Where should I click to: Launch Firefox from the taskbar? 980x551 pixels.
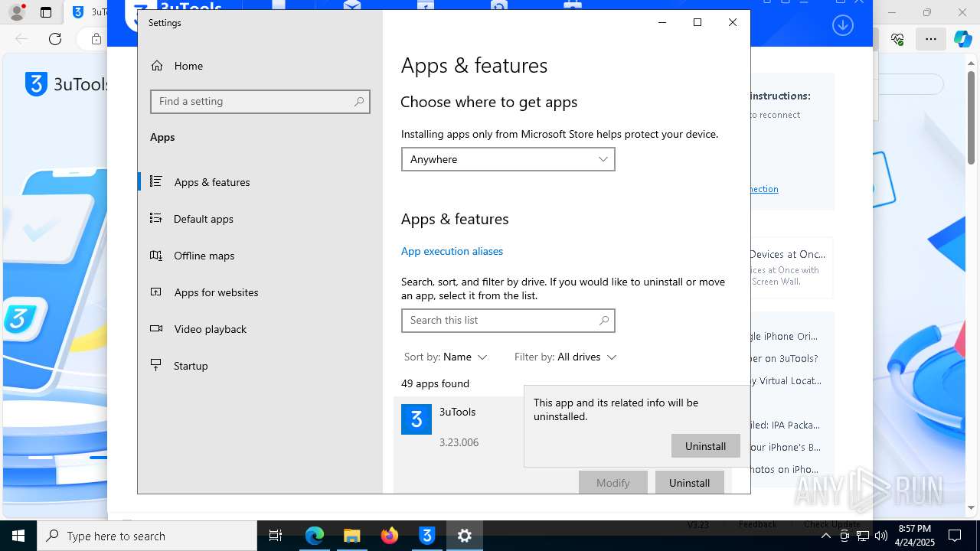coord(390,536)
